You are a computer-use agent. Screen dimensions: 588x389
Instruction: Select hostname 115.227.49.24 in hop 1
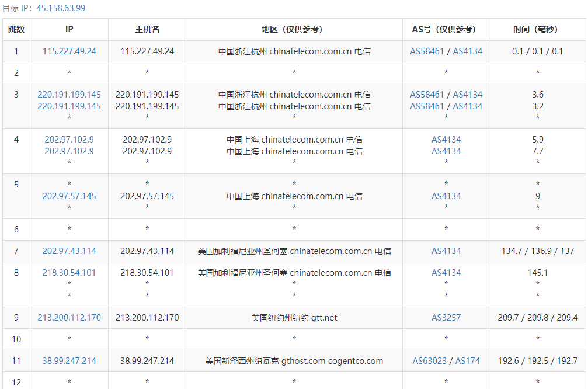pyautogui.click(x=147, y=51)
